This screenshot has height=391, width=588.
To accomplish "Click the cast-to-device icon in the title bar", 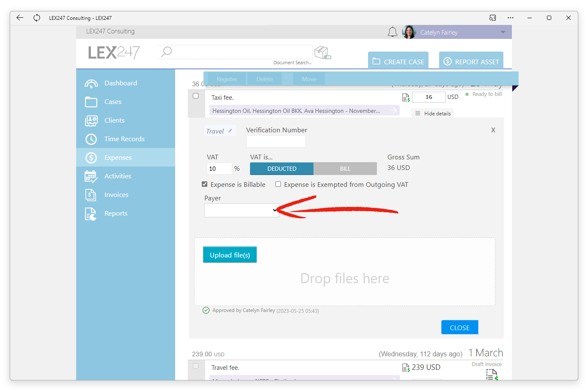I will tap(492, 18).
